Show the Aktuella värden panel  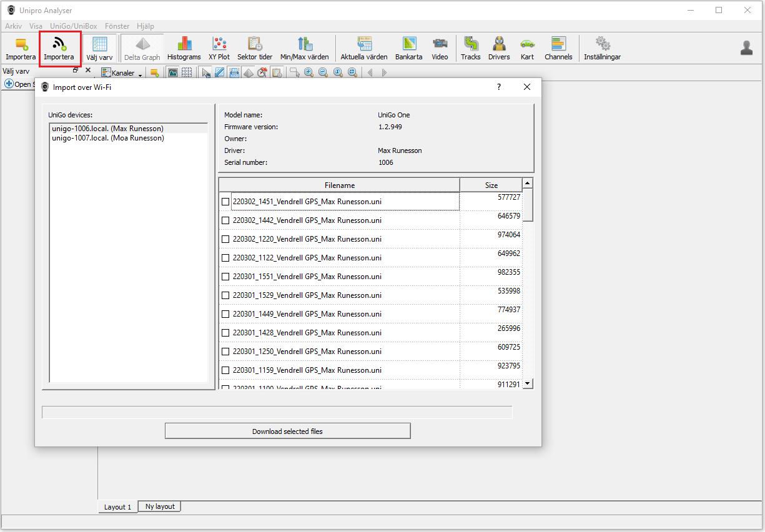tap(364, 49)
